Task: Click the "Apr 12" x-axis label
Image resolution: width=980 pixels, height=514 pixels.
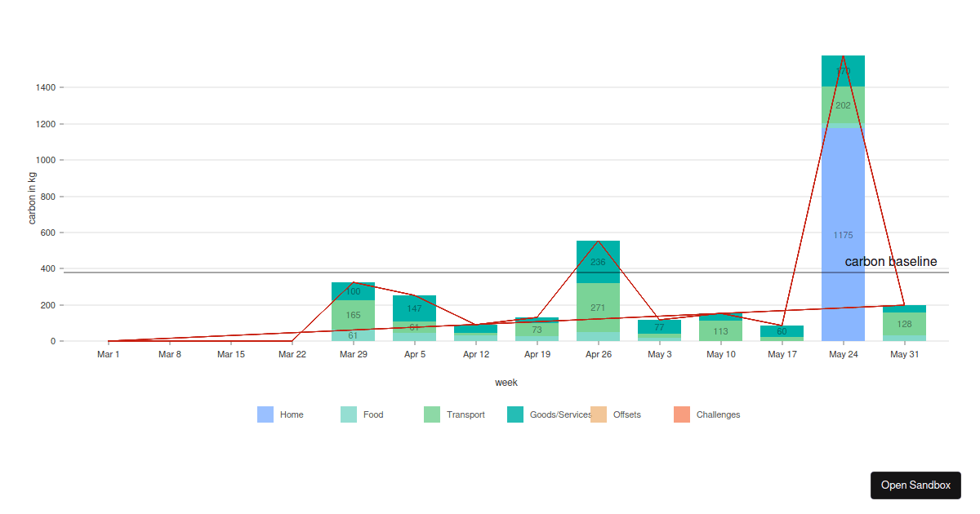Action: pyautogui.click(x=475, y=354)
